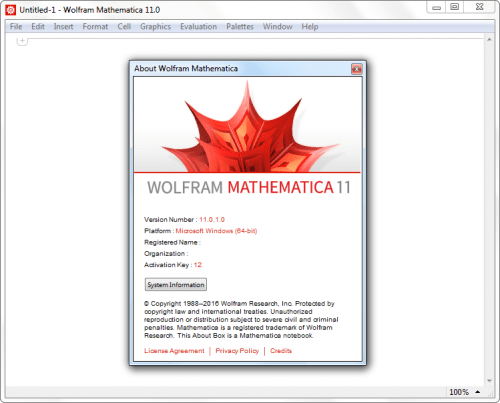Click the System Information button

176,285
